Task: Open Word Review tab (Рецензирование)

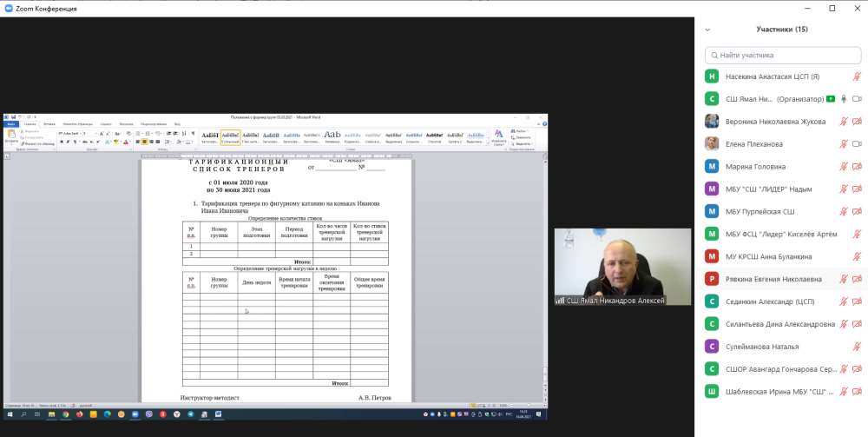Action: [x=154, y=124]
